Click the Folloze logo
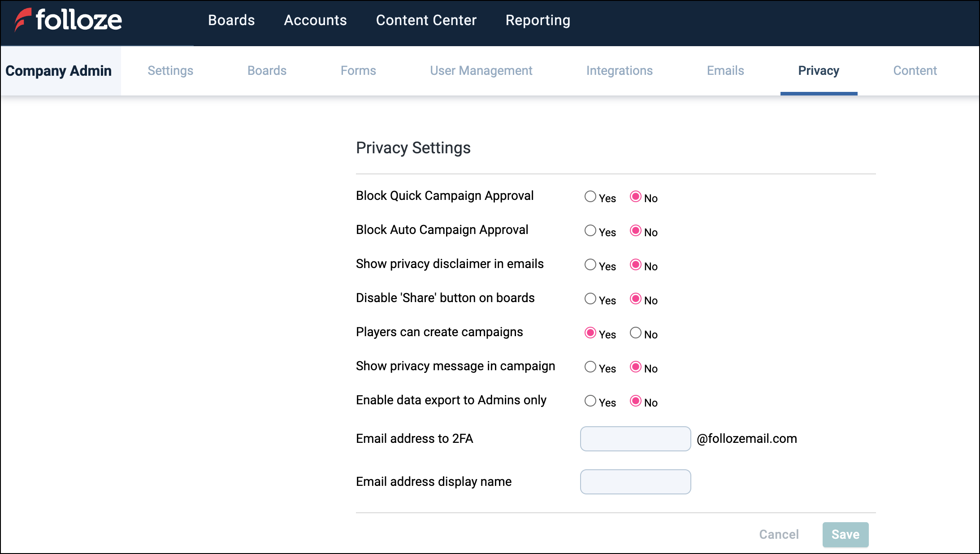This screenshot has width=980, height=554. 68,20
